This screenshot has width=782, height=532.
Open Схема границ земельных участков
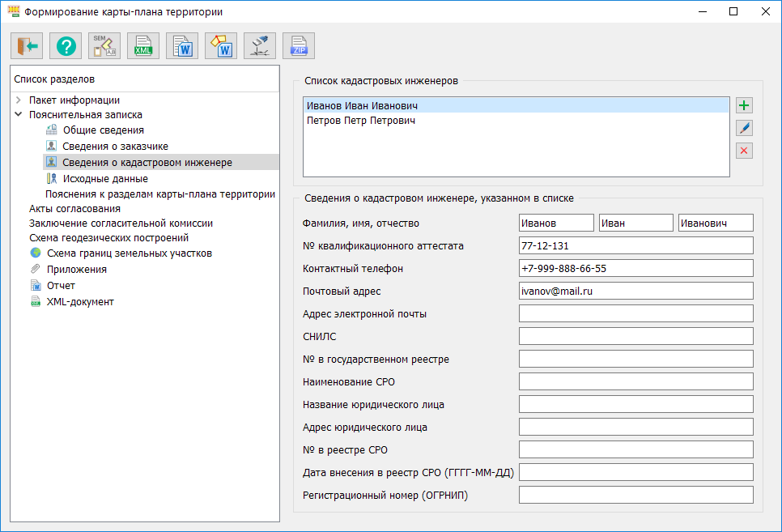click(129, 253)
